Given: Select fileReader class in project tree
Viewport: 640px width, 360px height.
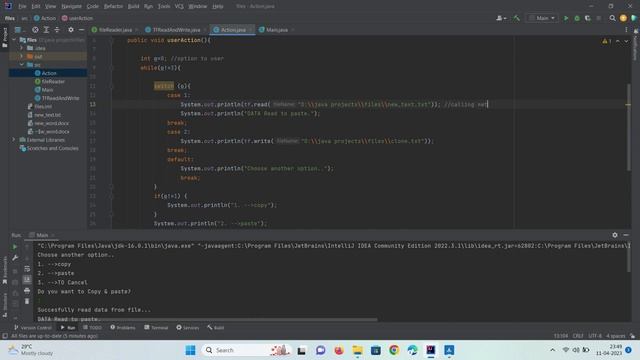Looking at the screenshot, I should 53,82.
